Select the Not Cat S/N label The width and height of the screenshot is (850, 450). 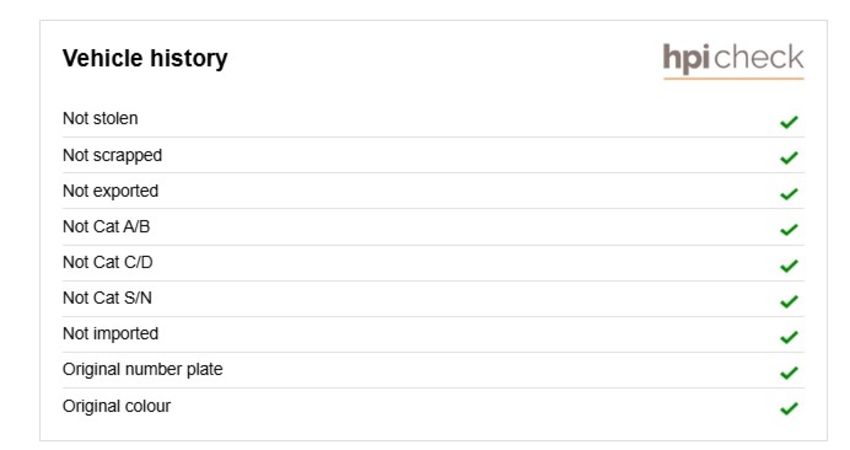[x=107, y=298]
